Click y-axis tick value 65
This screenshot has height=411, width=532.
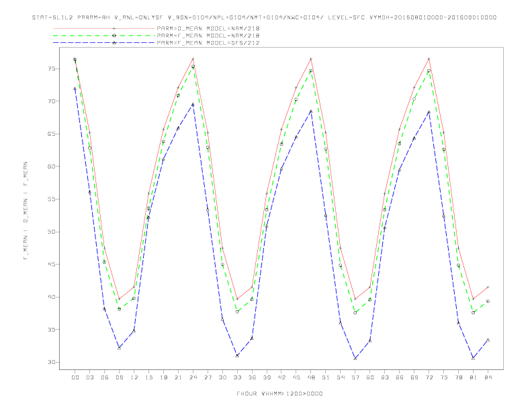click(x=52, y=134)
